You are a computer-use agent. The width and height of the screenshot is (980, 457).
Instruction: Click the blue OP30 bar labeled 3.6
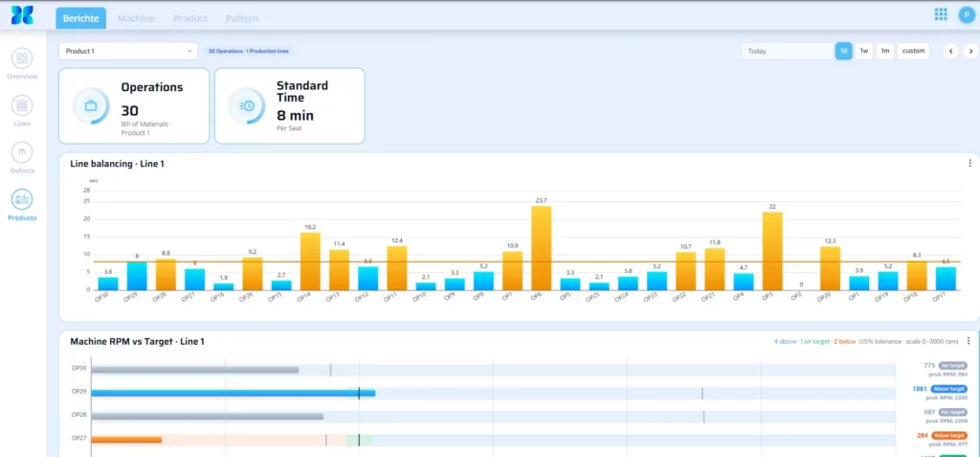coord(108,284)
